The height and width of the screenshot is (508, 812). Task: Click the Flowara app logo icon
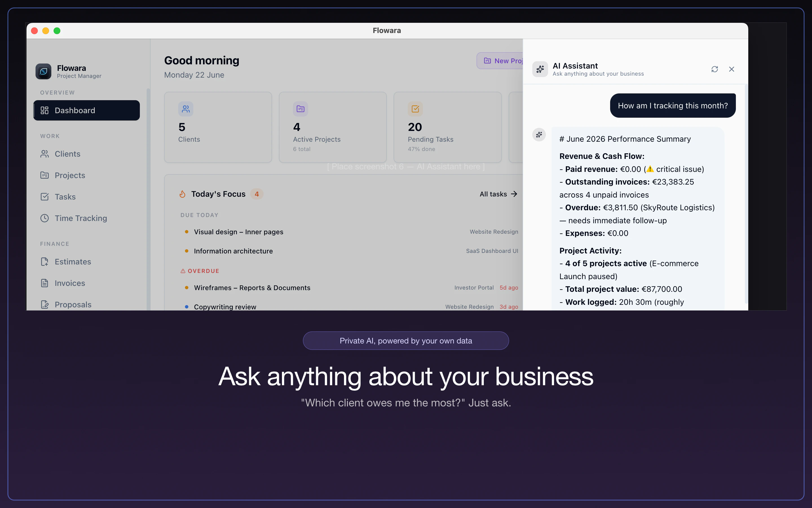pyautogui.click(x=44, y=72)
